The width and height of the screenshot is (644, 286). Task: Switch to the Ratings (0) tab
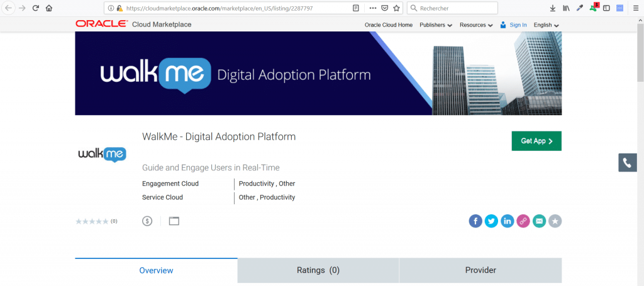click(x=318, y=270)
